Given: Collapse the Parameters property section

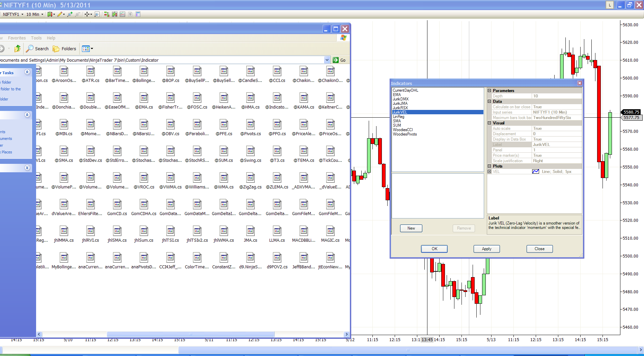Looking at the screenshot, I should coord(489,91).
